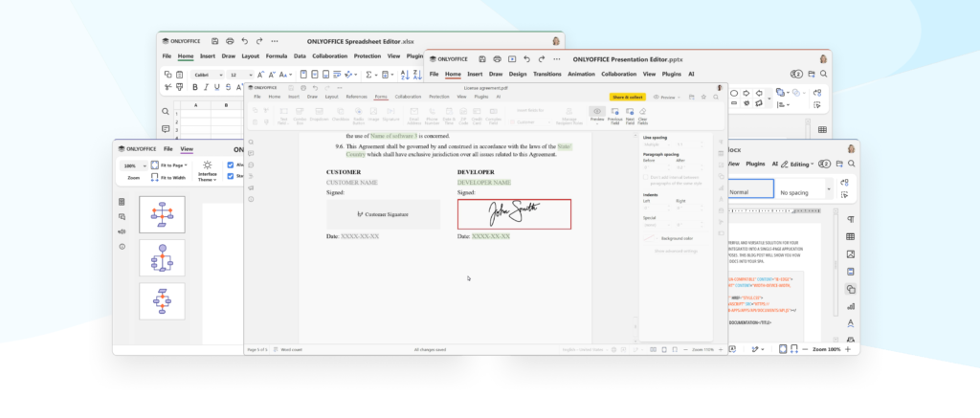
Task: Click Cut scissors icon in Spreadsheet Editor
Action: point(168,87)
